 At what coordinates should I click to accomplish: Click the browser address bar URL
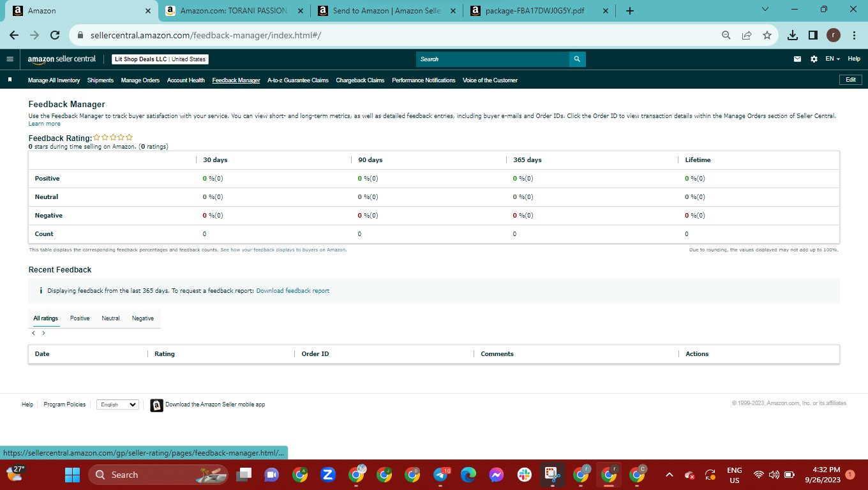pos(204,35)
